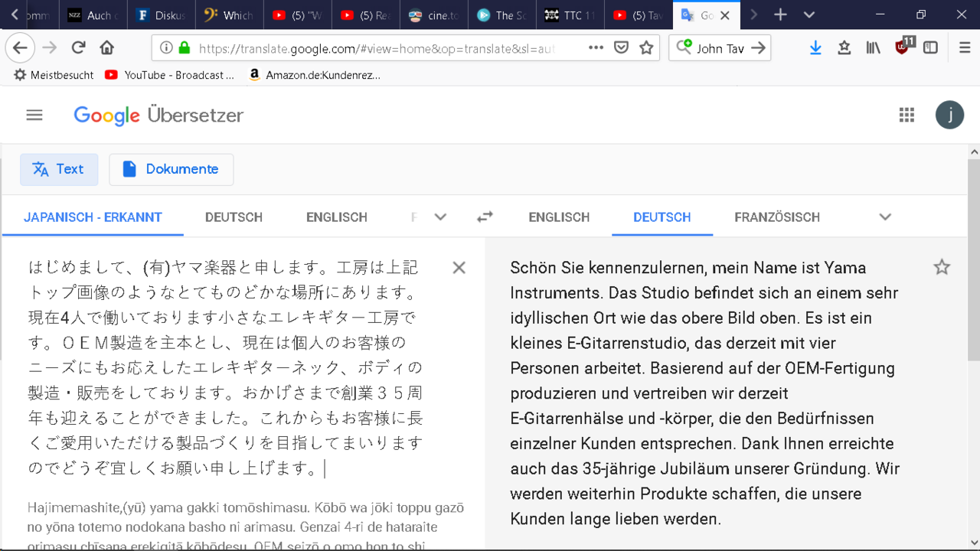
Task: Choose ENGLISCH as source language
Action: (x=337, y=217)
